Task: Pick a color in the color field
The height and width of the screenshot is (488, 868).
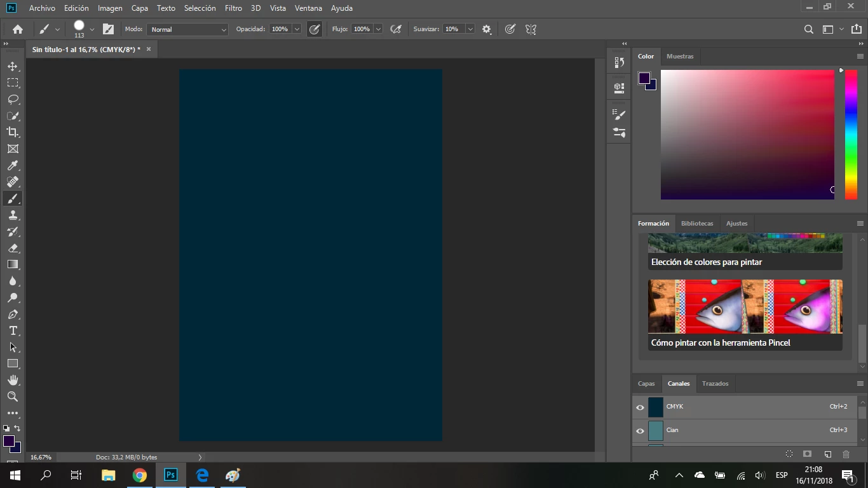Action: coord(747,135)
